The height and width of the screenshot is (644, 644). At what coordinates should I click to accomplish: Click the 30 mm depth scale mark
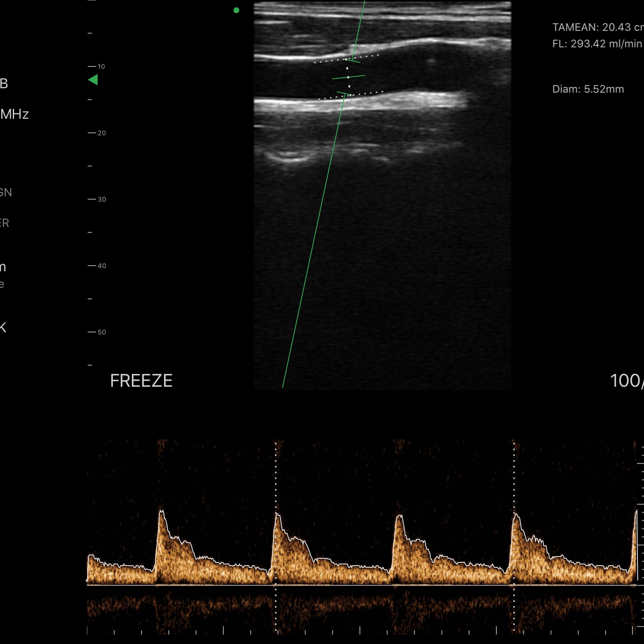click(x=97, y=199)
